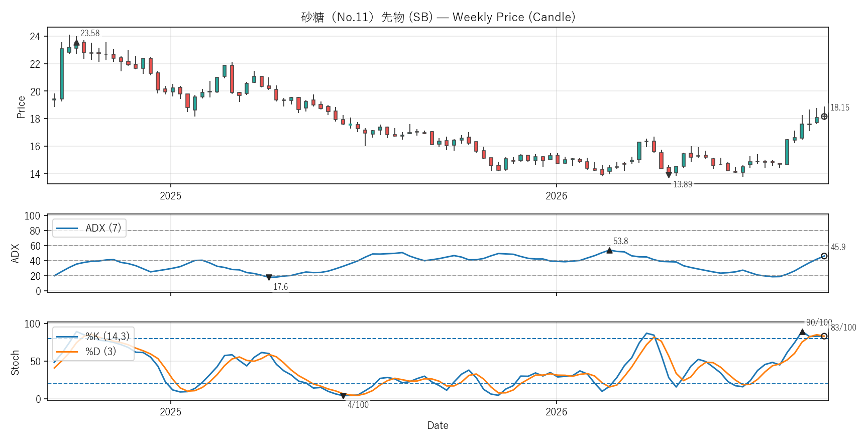Click the 'Stoch' y-axis label
Image resolution: width=868 pixels, height=441 pixels.
coord(15,362)
